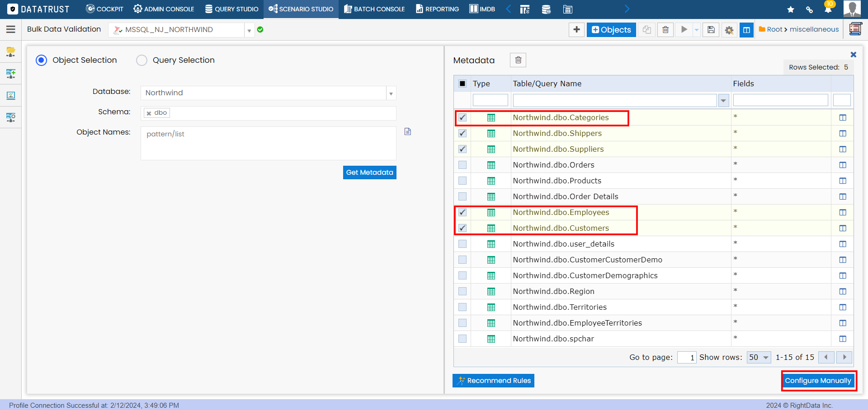Select the Query Selection radio button
The width and height of the screenshot is (868, 410).
coord(142,61)
